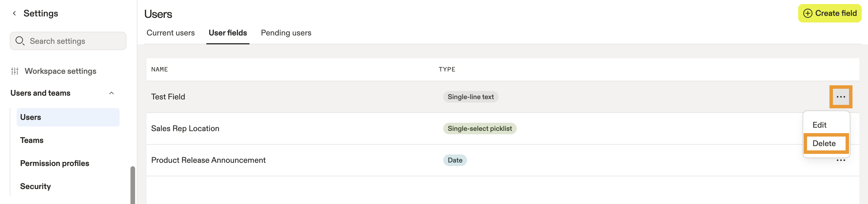
Task: Open Teams in the sidebar
Action: click(32, 140)
